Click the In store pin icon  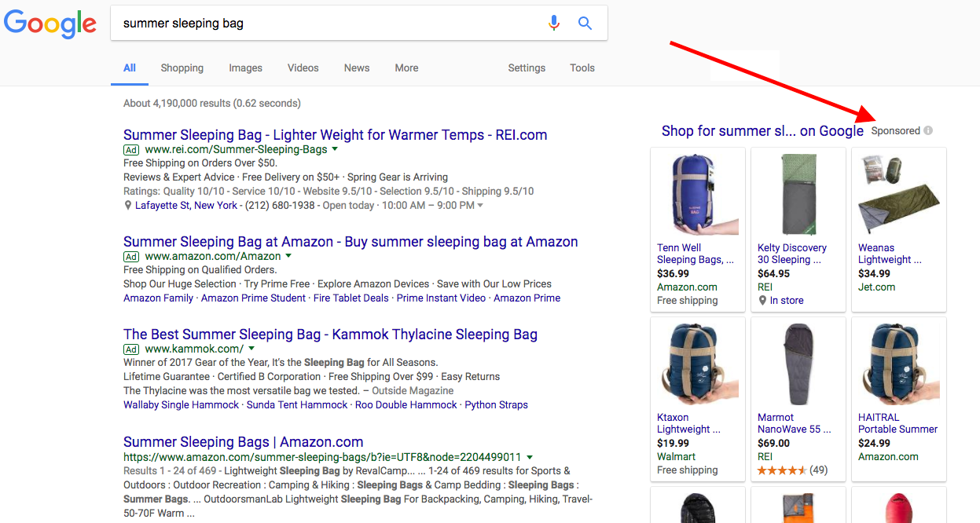pyautogui.click(x=762, y=301)
